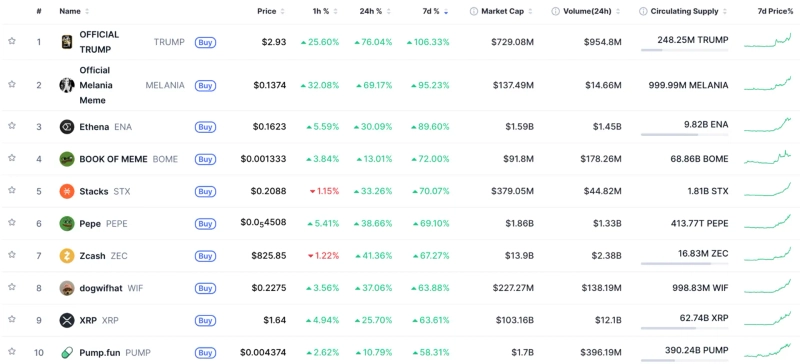This screenshot has height=364, width=800.
Task: Click the $0.001333 BOME price
Action: tap(263, 159)
